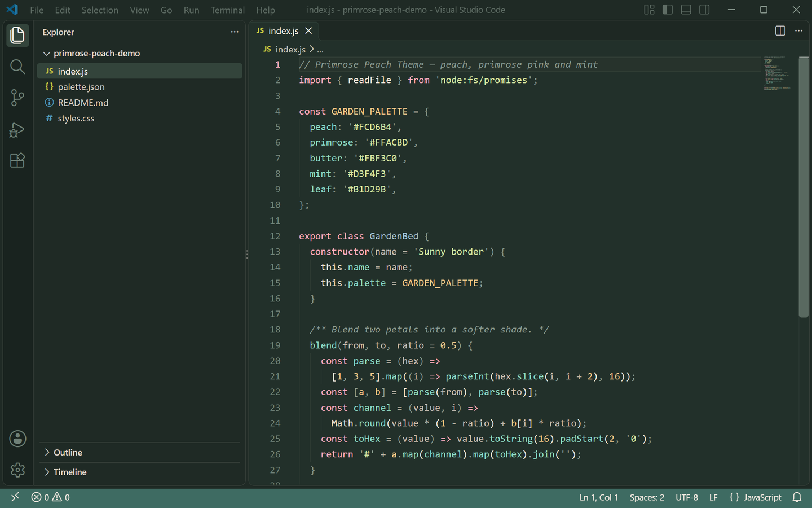
Task: Open palette.json in the Explorer
Action: [x=140, y=87]
